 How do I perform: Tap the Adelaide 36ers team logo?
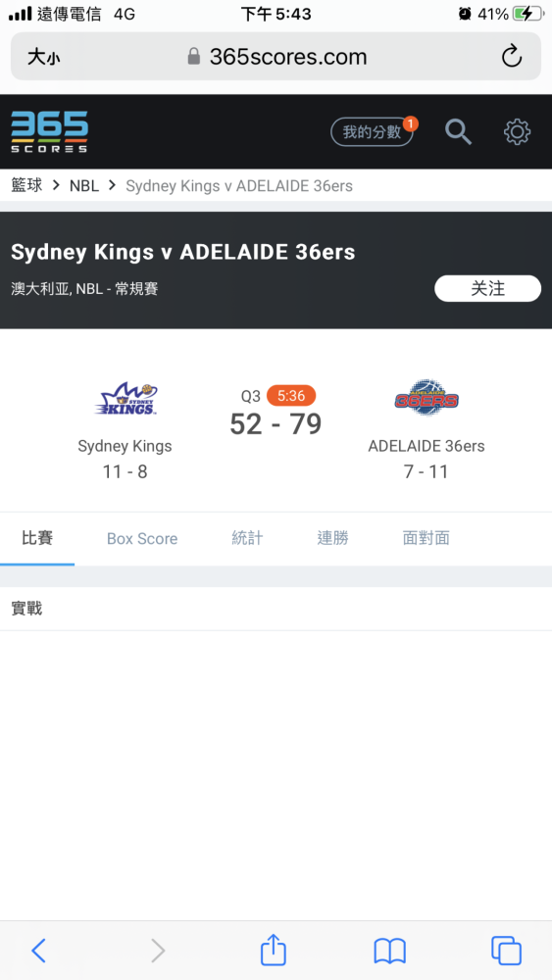427,398
